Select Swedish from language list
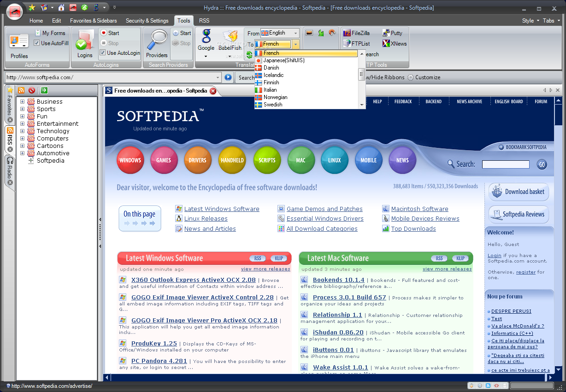 306,105
